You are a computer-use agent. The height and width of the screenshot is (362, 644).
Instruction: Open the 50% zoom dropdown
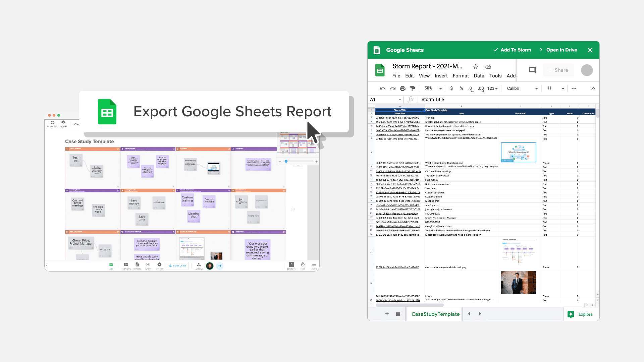point(433,88)
